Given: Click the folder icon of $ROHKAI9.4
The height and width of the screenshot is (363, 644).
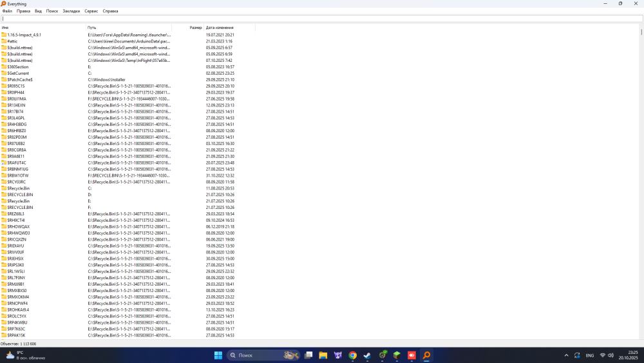Looking at the screenshot, I should pos(4,309).
